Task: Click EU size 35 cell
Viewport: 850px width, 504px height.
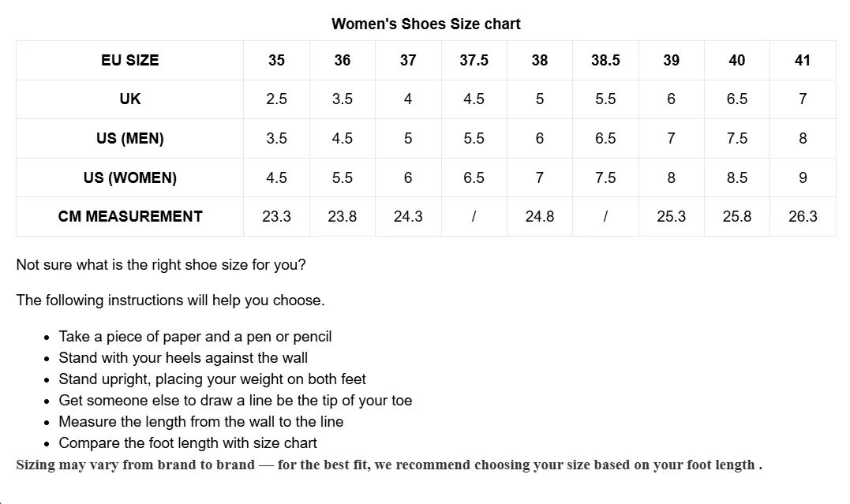Action: click(x=276, y=60)
